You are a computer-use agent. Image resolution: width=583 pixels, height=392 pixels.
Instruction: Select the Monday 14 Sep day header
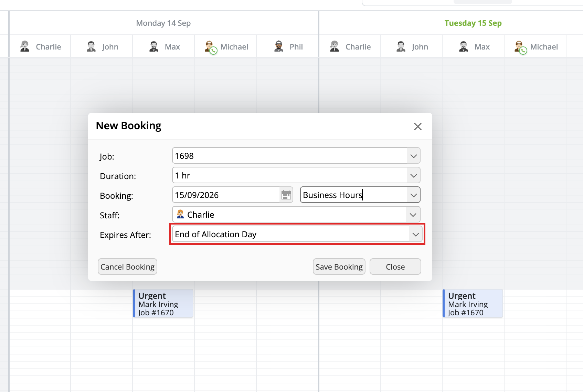coord(163,23)
